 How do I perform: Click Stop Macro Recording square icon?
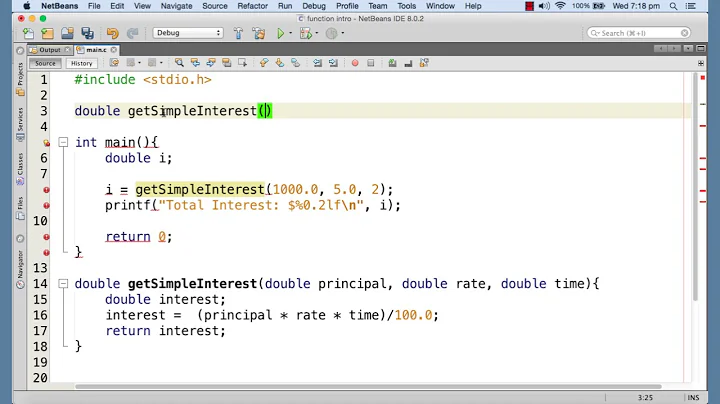point(371,63)
